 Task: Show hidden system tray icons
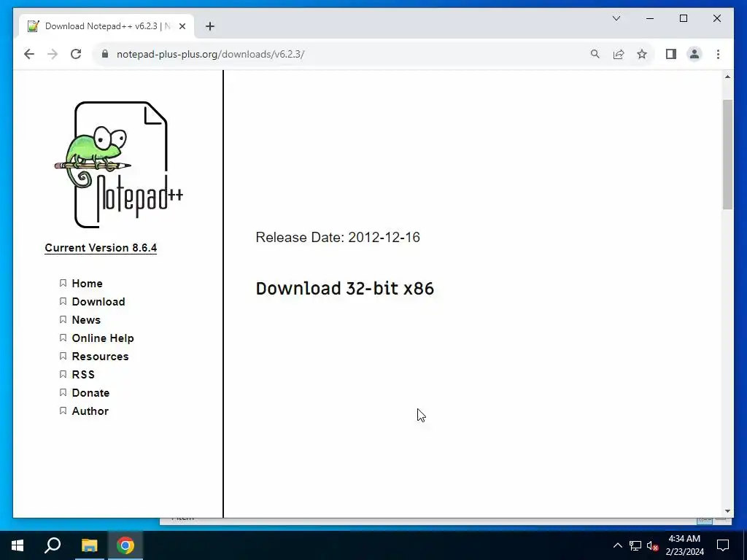(x=617, y=545)
